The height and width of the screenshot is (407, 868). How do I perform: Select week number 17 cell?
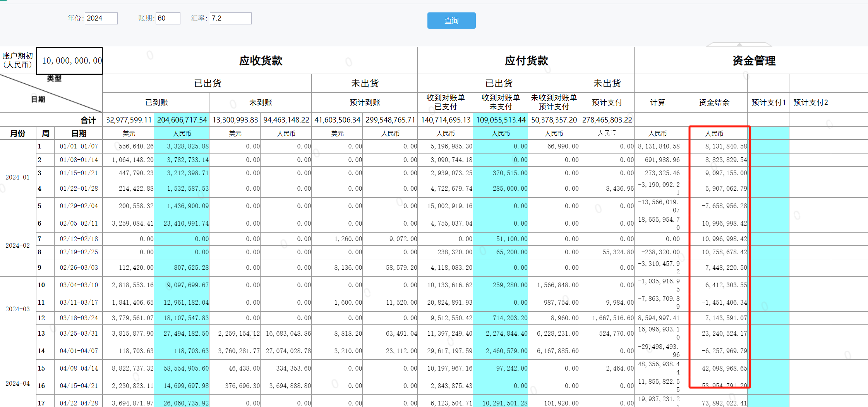pos(45,401)
